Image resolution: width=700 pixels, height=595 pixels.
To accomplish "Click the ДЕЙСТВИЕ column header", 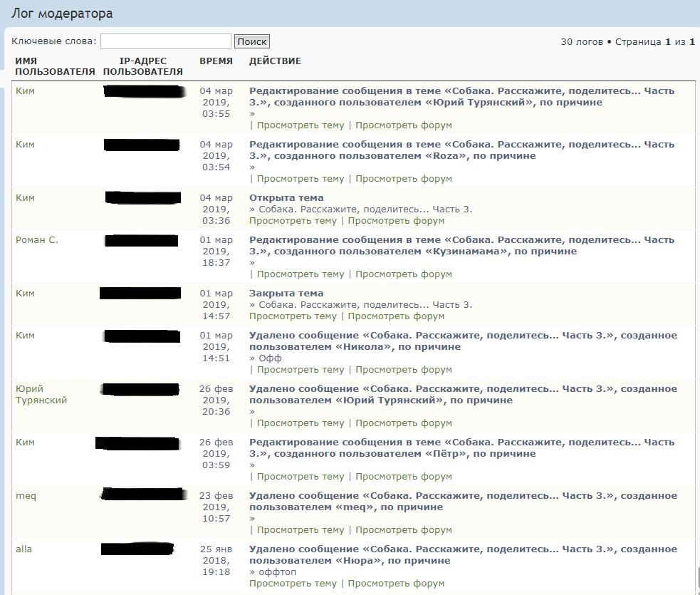I will click(x=275, y=61).
